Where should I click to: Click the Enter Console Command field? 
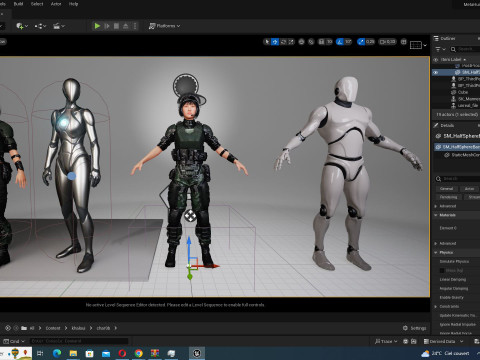click(x=79, y=341)
